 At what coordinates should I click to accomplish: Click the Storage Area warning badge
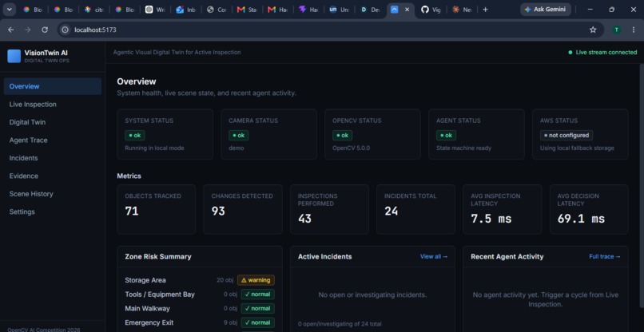pyautogui.click(x=256, y=280)
